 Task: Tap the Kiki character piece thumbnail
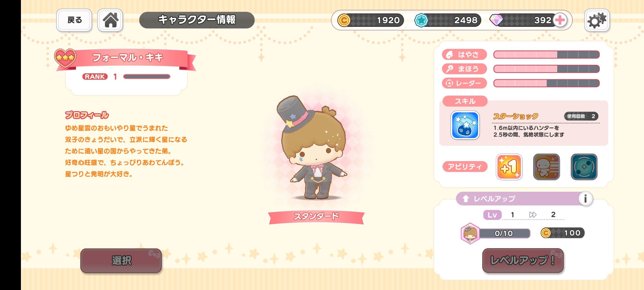coord(470,233)
